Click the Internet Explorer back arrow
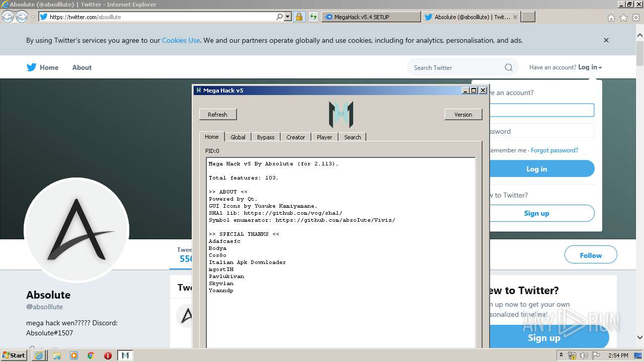 (8, 17)
